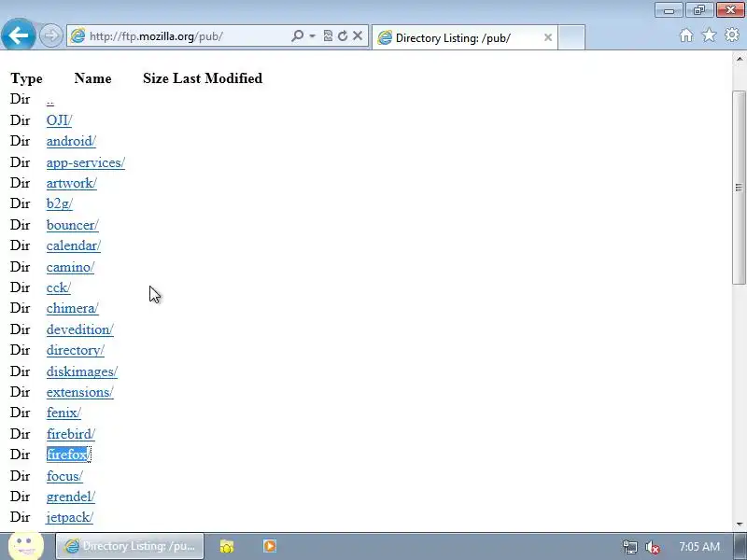Open a new blank tab
The image size is (747, 560).
pyautogui.click(x=571, y=37)
